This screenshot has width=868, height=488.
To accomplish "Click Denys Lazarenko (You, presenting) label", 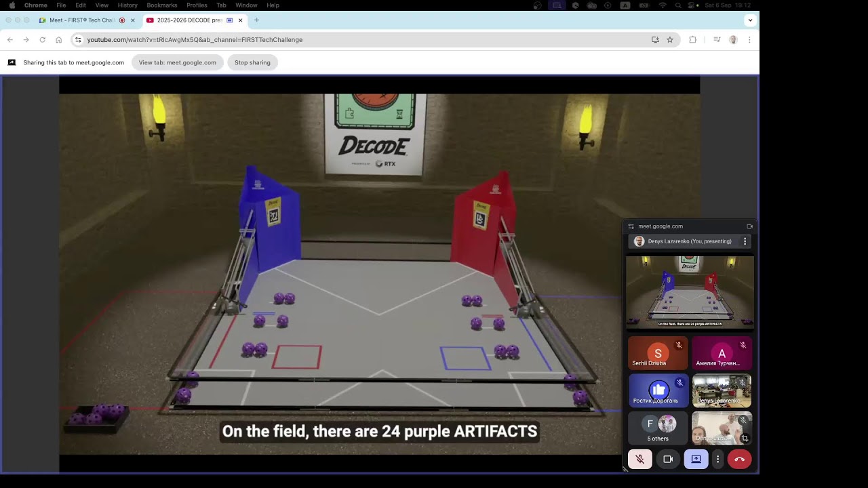I will point(690,241).
